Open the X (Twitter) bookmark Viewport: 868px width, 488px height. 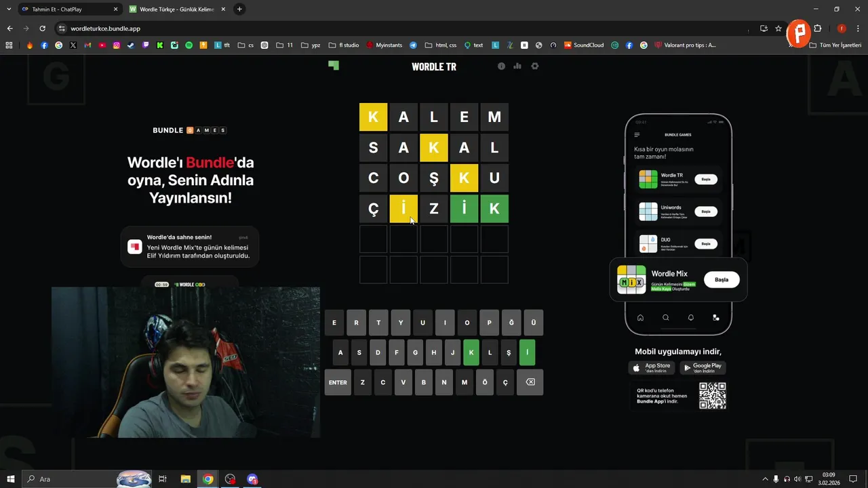(73, 45)
